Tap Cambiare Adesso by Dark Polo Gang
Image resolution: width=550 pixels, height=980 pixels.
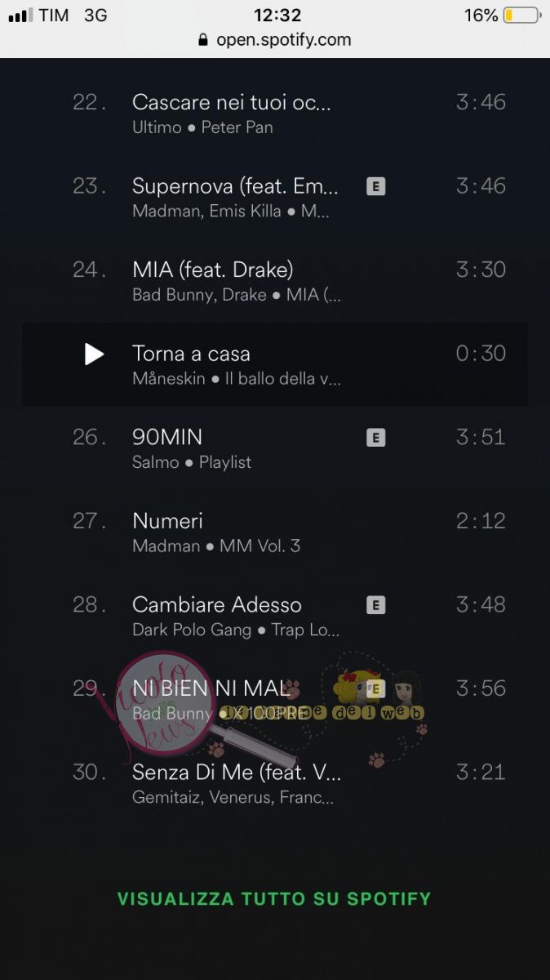[x=275, y=617]
